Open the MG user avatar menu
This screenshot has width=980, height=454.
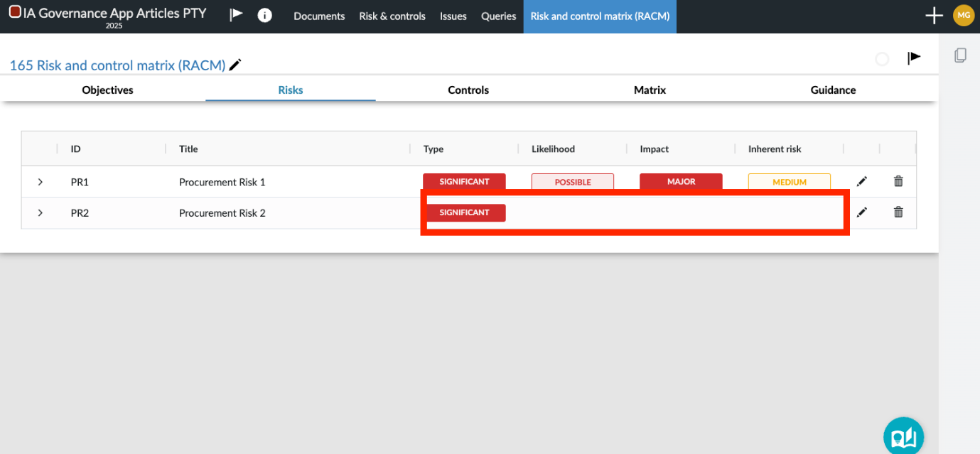(964, 16)
